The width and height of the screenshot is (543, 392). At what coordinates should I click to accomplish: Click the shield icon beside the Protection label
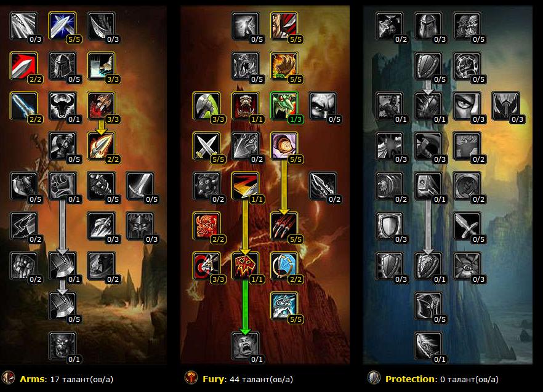[x=374, y=378]
